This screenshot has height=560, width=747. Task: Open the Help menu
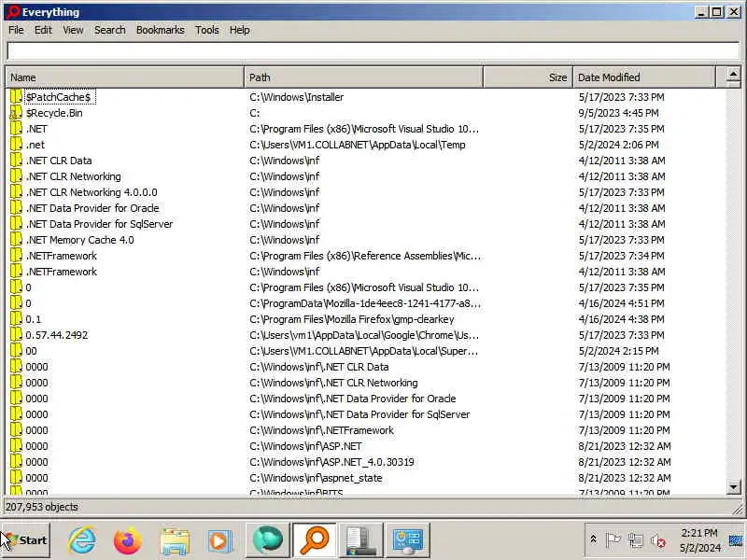tap(239, 30)
